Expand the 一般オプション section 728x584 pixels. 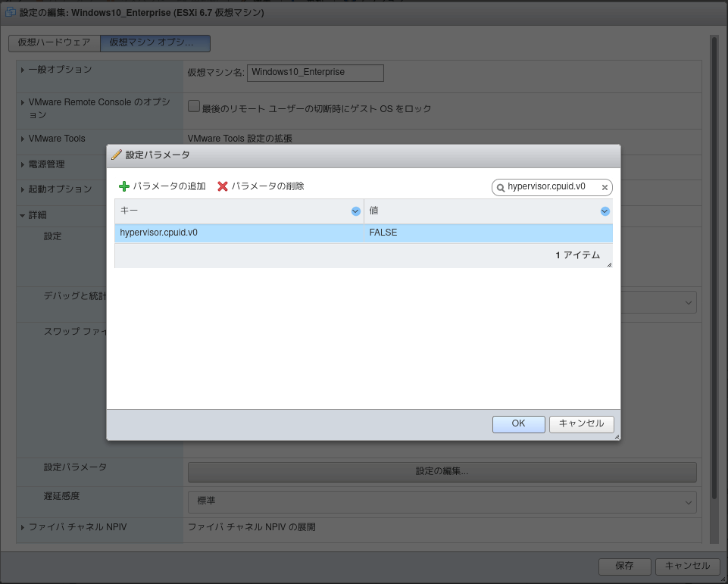click(22, 70)
